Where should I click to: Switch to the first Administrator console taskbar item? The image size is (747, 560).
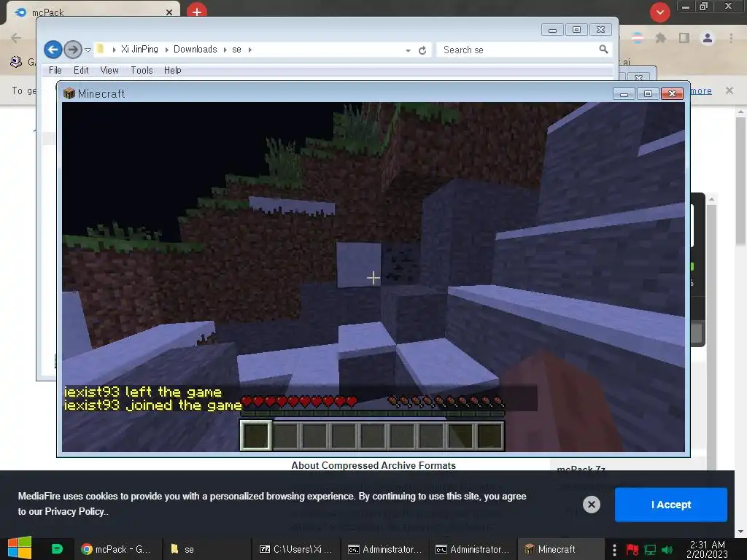(x=385, y=549)
